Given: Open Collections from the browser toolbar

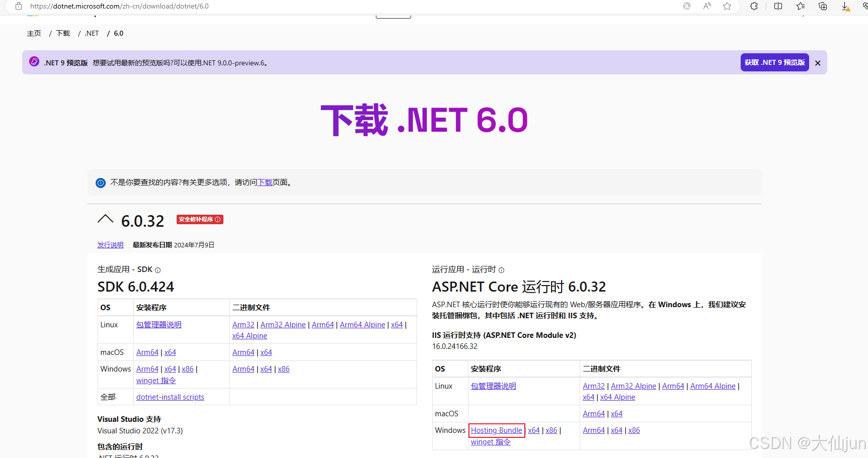Looking at the screenshot, I should tap(800, 6).
